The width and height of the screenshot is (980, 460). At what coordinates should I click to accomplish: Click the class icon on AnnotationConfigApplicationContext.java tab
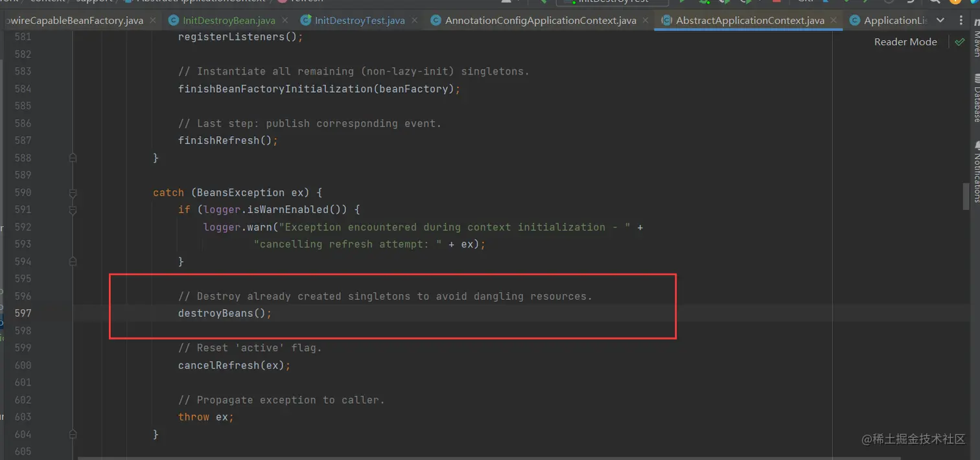click(436, 21)
